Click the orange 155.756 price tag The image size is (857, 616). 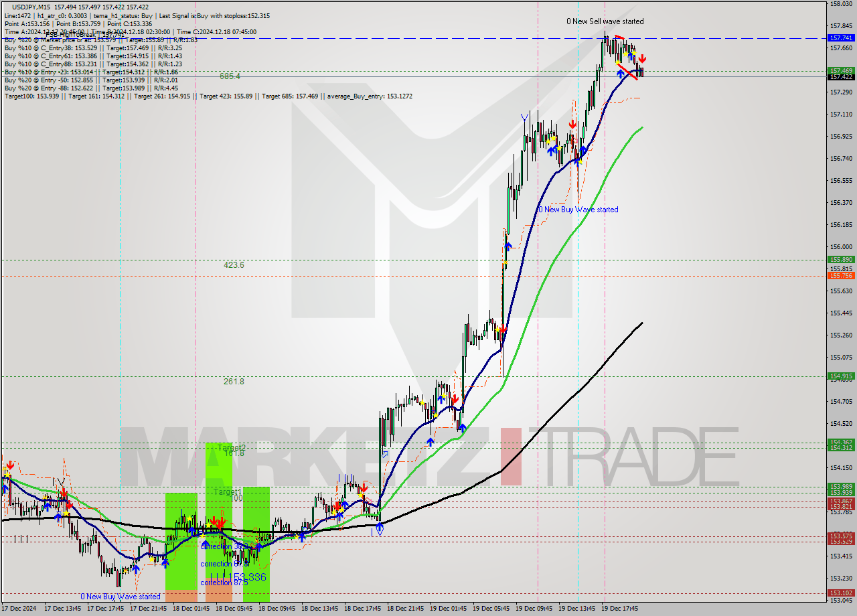tap(841, 275)
